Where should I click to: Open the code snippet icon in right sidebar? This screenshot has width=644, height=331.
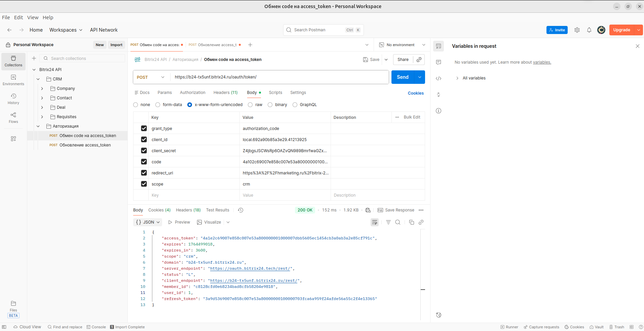coord(439,78)
